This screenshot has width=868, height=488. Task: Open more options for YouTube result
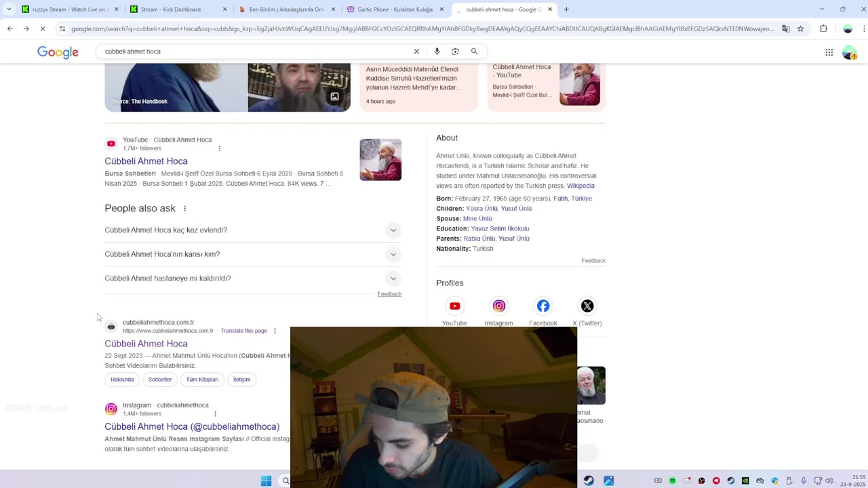219,148
